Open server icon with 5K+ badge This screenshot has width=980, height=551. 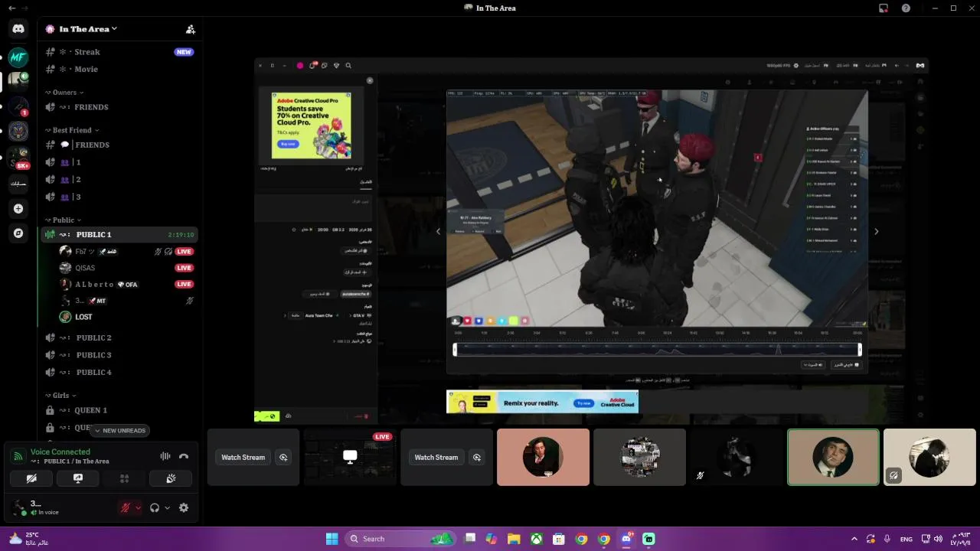click(x=18, y=158)
